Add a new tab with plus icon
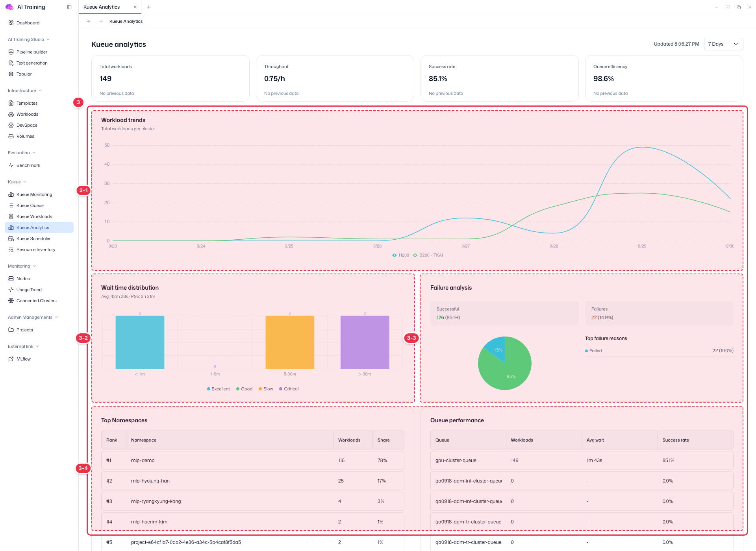 pos(149,7)
